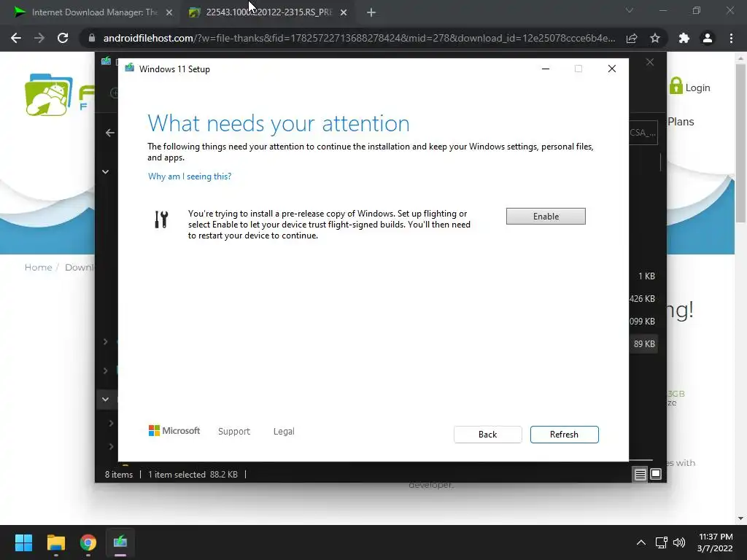Open the Chrome profile avatar
Screen dimensions: 747x560
tap(708, 38)
